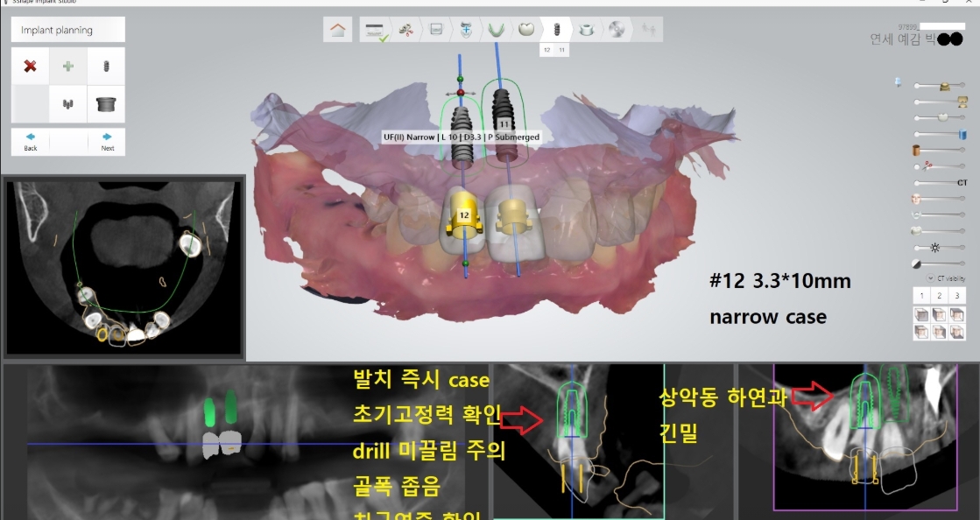Open the greyed-out people step icon
Viewport: 980px width, 520px height.
click(x=647, y=30)
